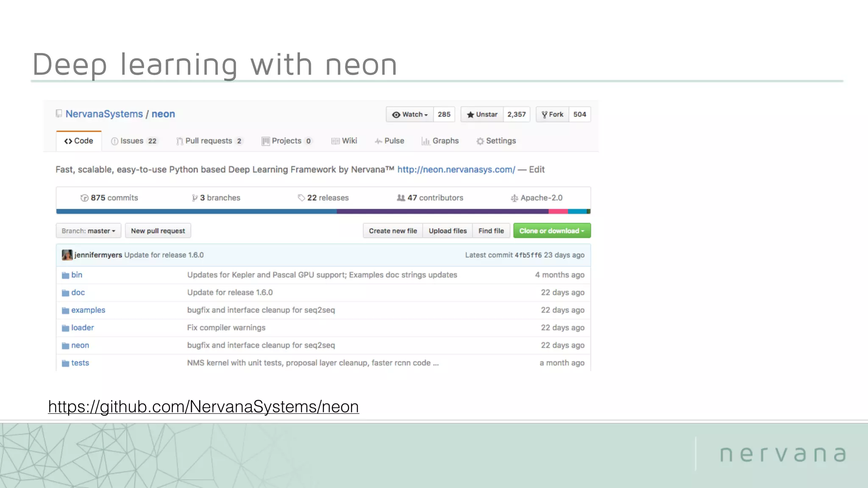Click the Issues circle icon
The image size is (868, 488).
click(x=114, y=141)
